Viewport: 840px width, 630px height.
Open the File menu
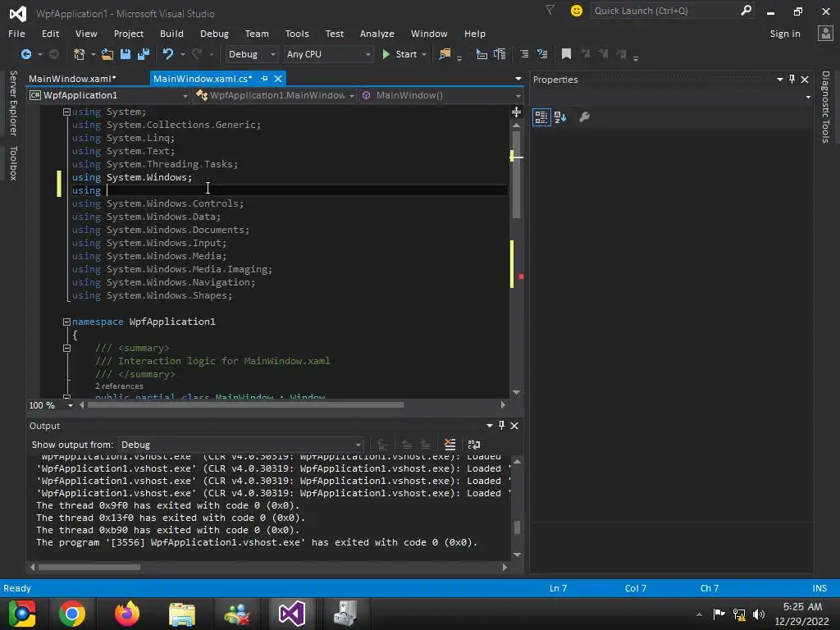click(x=16, y=33)
